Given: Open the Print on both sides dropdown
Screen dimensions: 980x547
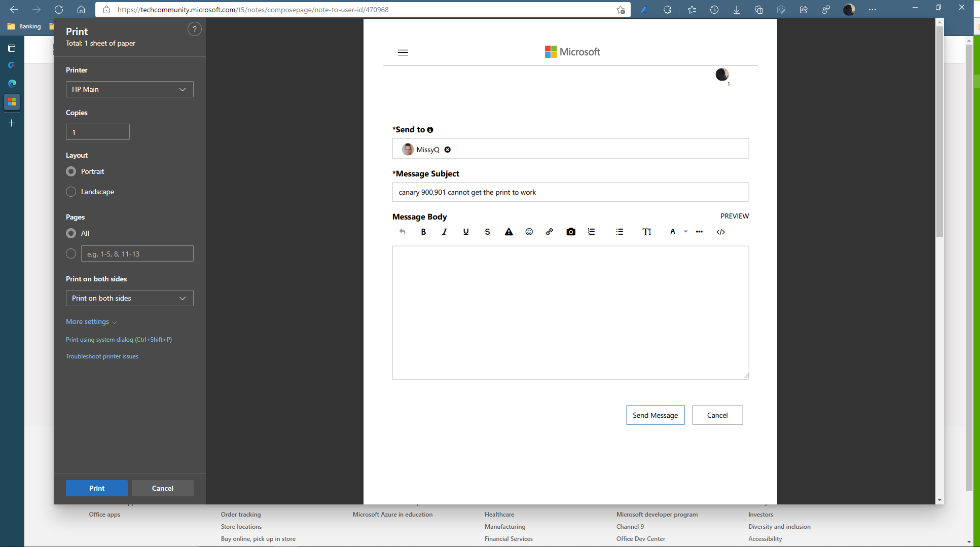Looking at the screenshot, I should (x=129, y=298).
